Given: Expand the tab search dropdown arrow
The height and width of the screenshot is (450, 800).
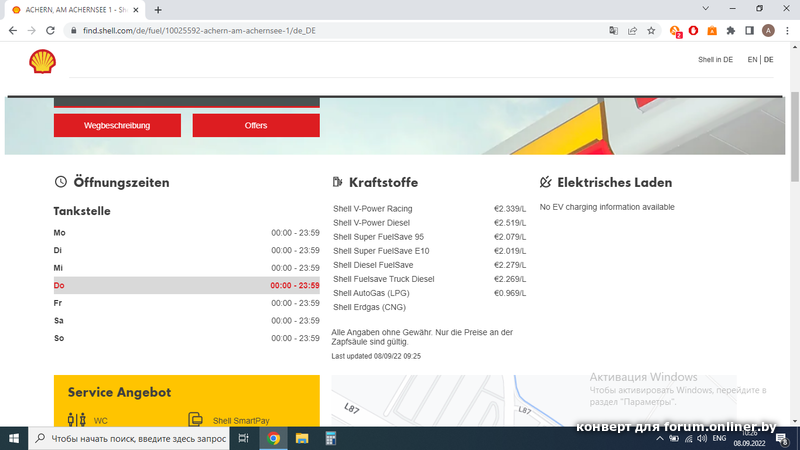Looking at the screenshot, I should [706, 9].
